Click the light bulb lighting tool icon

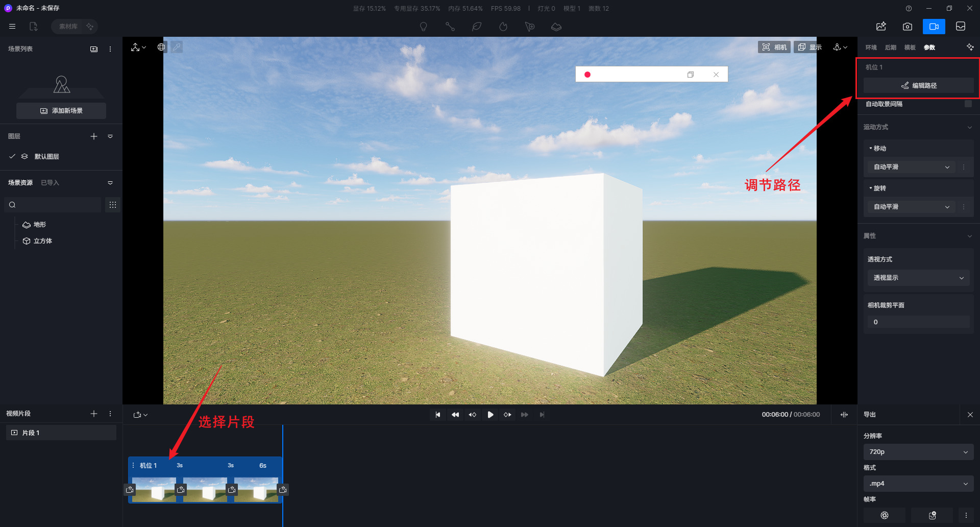(423, 27)
